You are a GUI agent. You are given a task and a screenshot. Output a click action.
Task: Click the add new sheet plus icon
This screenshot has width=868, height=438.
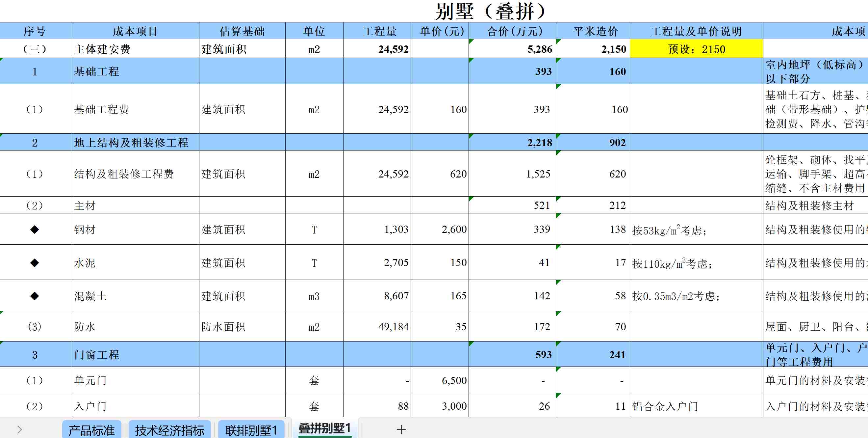(x=401, y=429)
